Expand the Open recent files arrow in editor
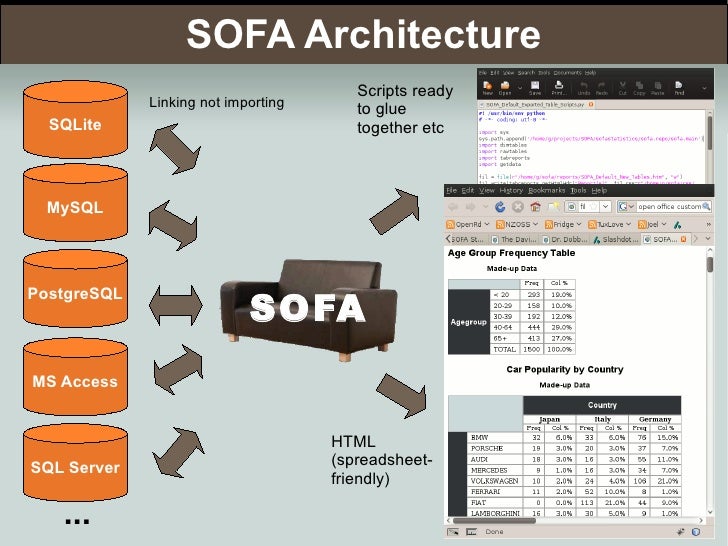Viewport: 728px width, 546px height. (x=520, y=87)
